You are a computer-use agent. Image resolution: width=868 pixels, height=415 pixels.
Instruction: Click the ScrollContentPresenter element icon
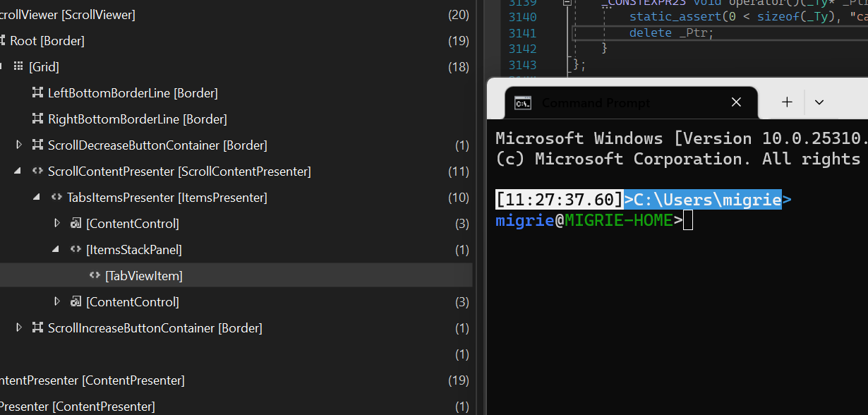coord(37,171)
